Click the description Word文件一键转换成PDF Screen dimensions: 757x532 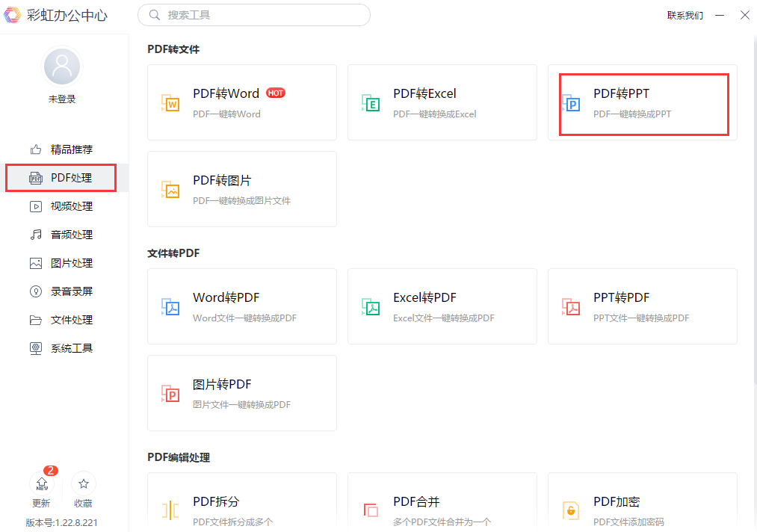[245, 318]
